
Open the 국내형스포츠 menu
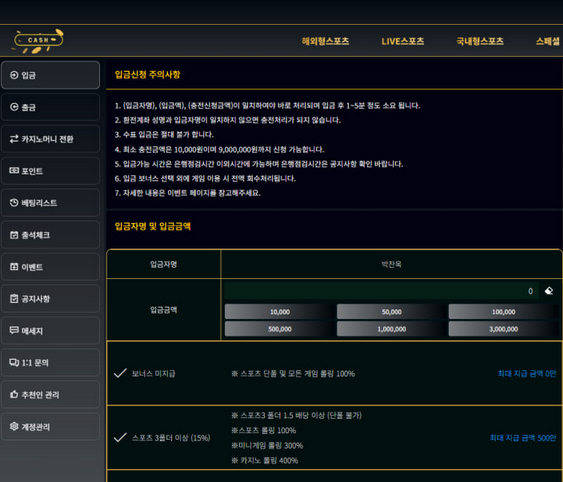coord(480,41)
